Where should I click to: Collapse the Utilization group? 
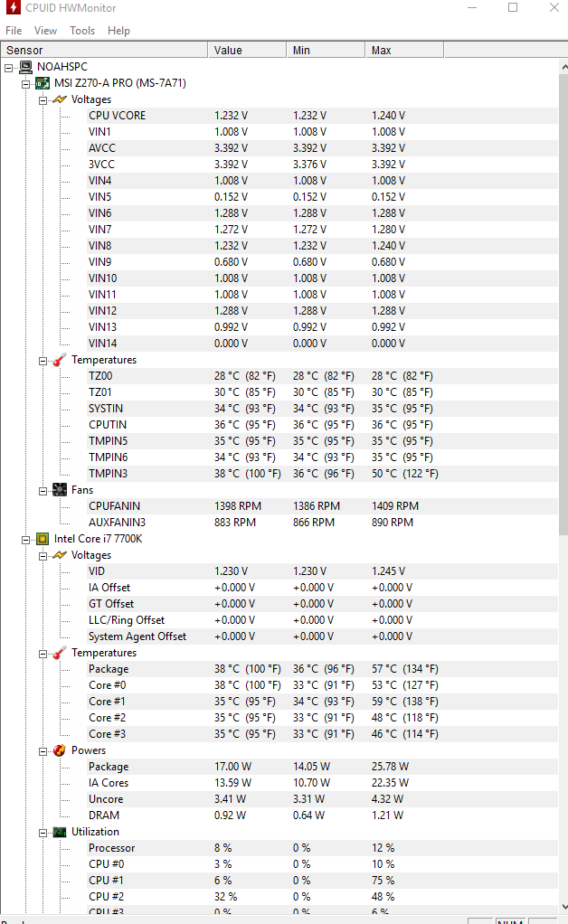[x=43, y=833]
